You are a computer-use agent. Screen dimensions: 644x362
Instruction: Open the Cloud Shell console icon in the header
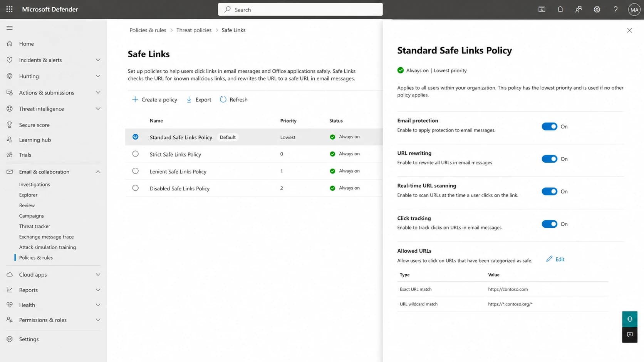click(542, 9)
